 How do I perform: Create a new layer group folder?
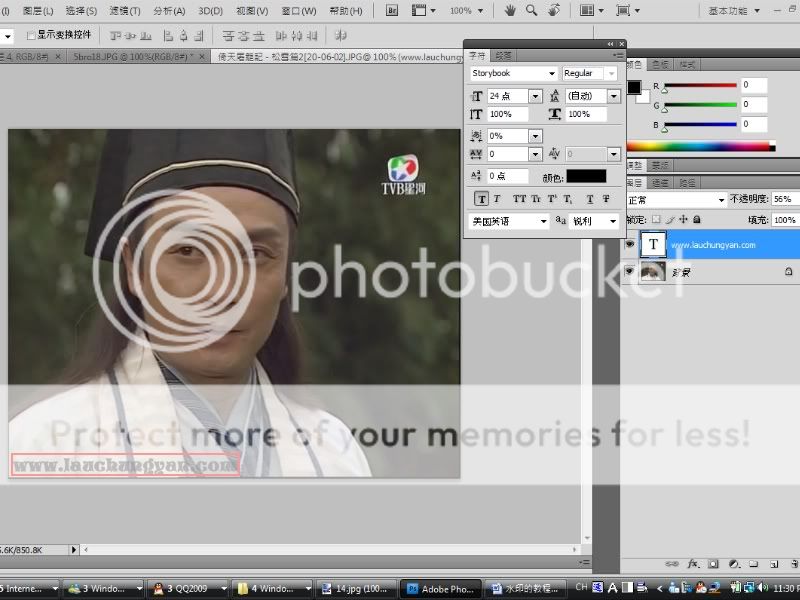click(x=754, y=564)
